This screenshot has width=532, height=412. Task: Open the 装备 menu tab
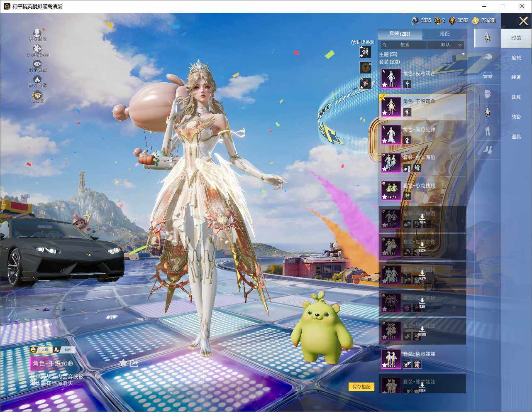516,77
